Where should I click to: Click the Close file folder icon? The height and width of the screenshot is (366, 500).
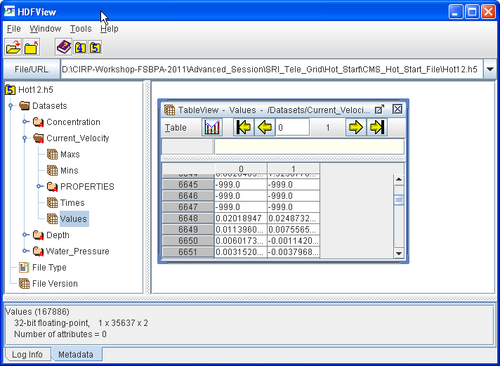32,47
